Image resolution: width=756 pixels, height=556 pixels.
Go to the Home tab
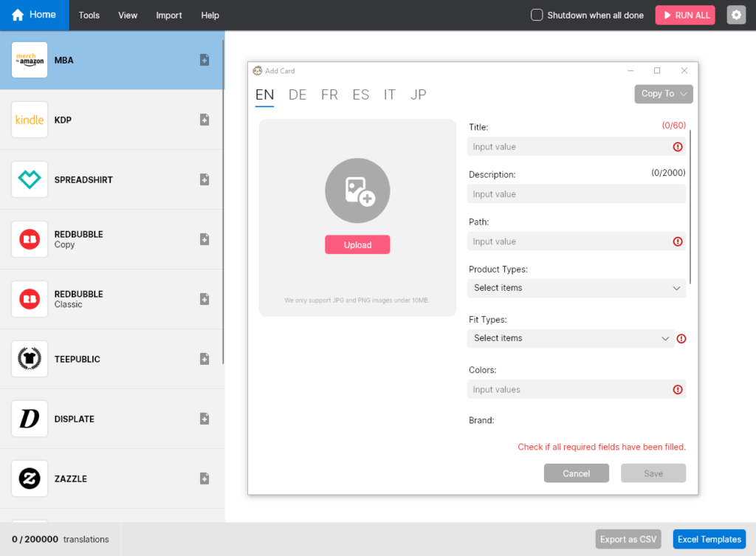click(x=34, y=15)
